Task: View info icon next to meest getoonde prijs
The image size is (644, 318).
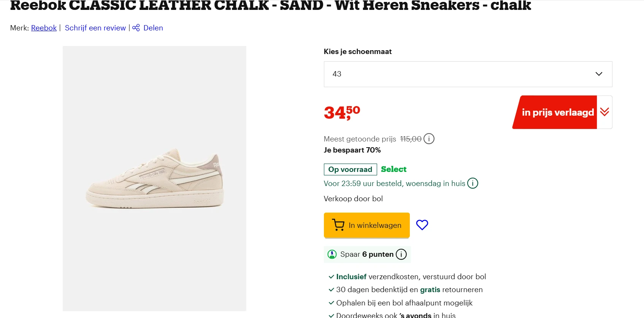Action: [x=429, y=138]
